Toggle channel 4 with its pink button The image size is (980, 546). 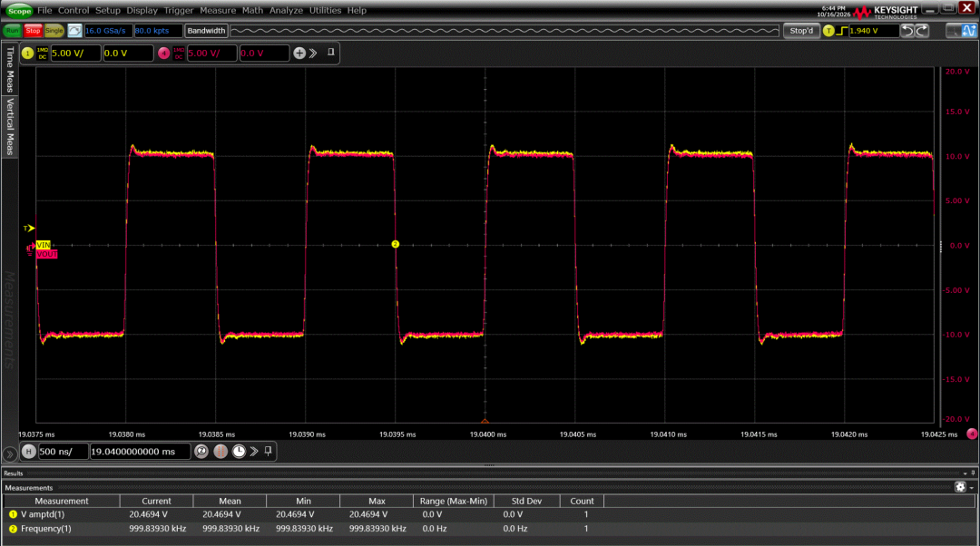[x=163, y=54]
